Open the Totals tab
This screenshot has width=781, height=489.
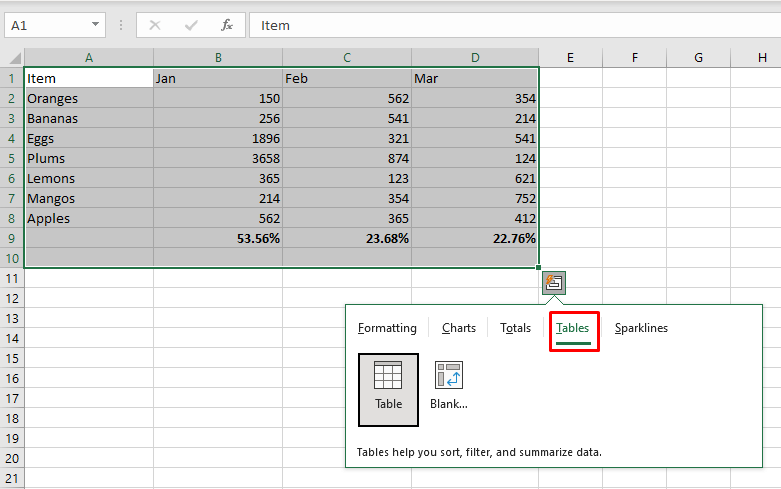coord(515,328)
